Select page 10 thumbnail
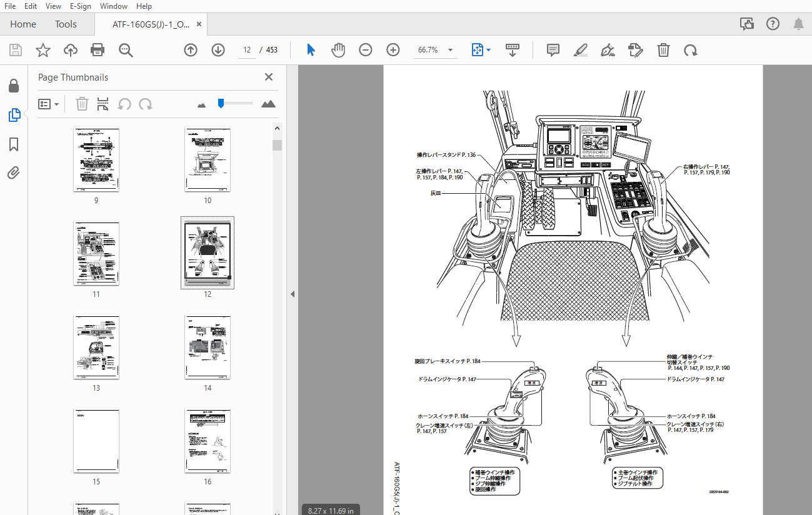The height and width of the screenshot is (515, 812). pos(208,160)
